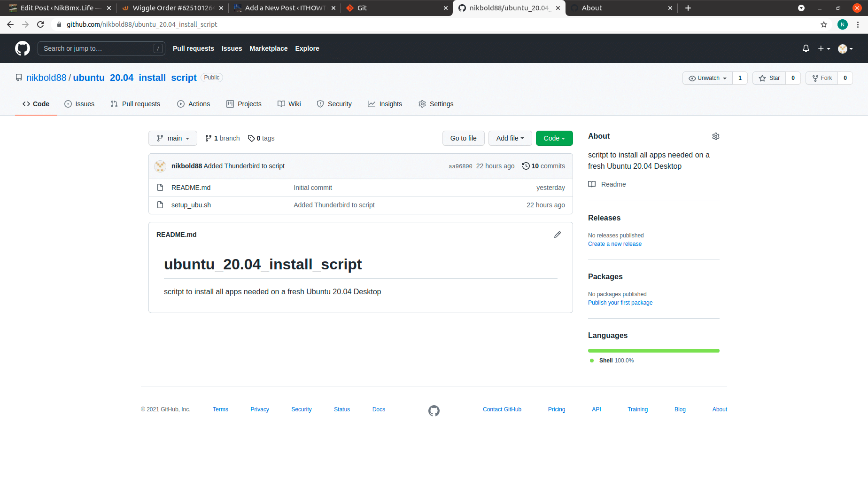Bookmark page with the star icon
The width and height of the screenshot is (868, 495).
[824, 24]
